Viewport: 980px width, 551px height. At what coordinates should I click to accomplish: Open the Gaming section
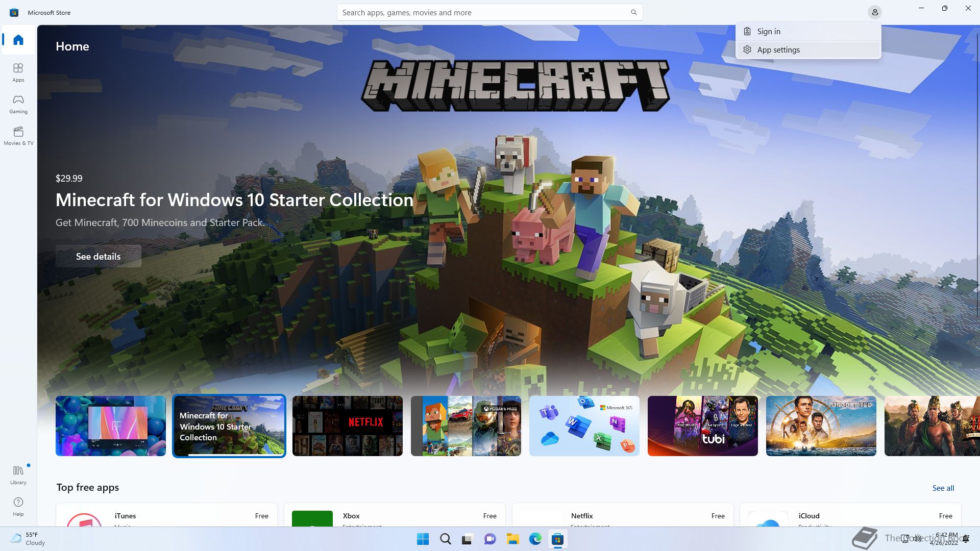(x=18, y=104)
